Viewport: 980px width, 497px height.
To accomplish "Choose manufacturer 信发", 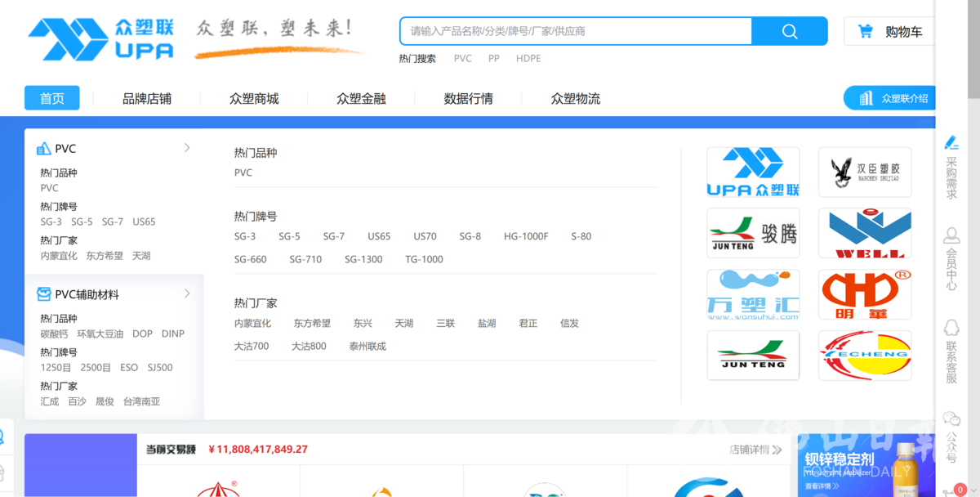I will (x=569, y=324).
